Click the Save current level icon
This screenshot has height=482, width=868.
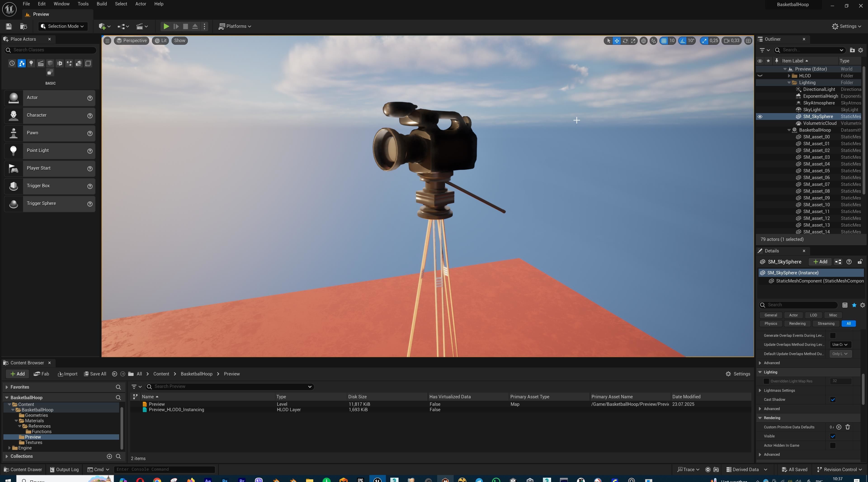click(9, 26)
